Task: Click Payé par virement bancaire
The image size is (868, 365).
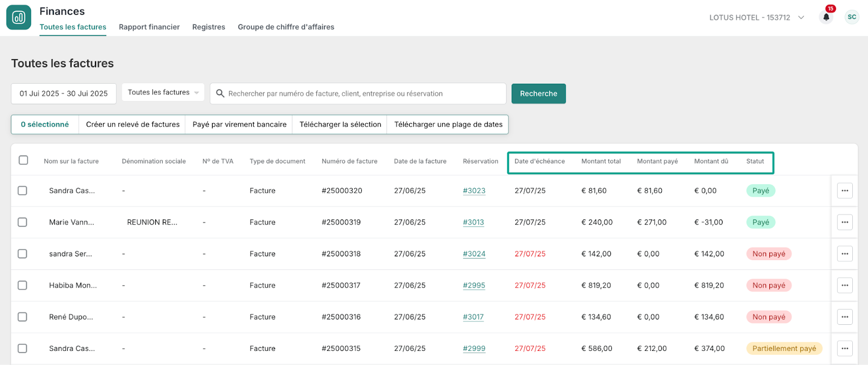Action: tap(239, 124)
